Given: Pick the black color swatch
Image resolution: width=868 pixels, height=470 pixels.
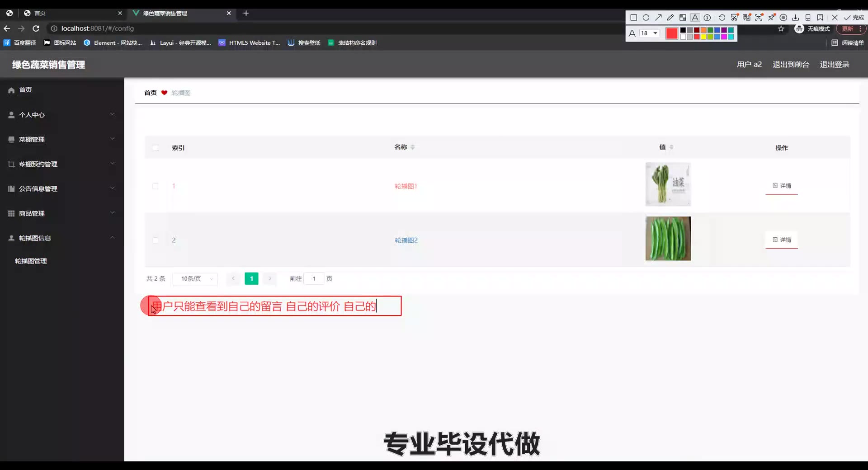Looking at the screenshot, I should 683,30.
